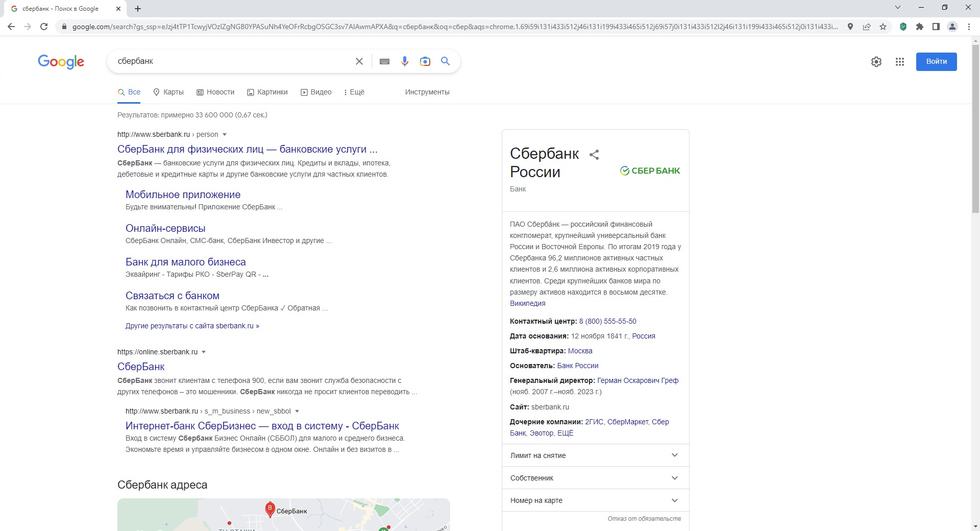980x531 pixels.
Task: Click in the search query field
Action: pyautogui.click(x=232, y=61)
